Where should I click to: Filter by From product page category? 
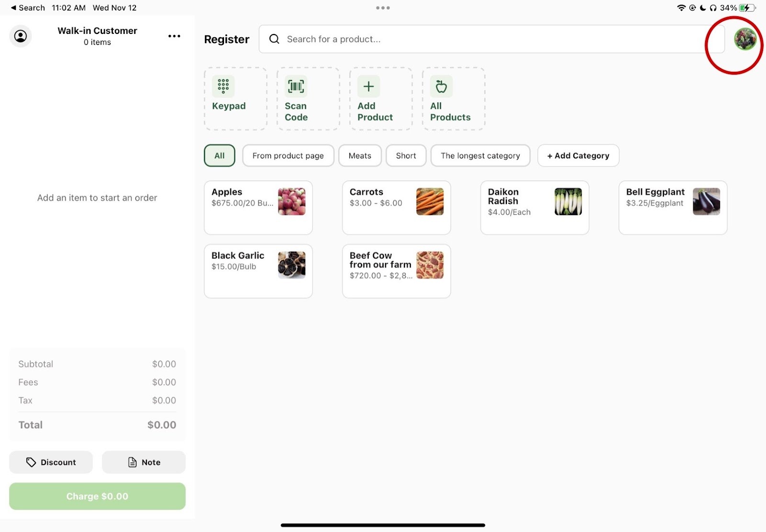coord(288,155)
